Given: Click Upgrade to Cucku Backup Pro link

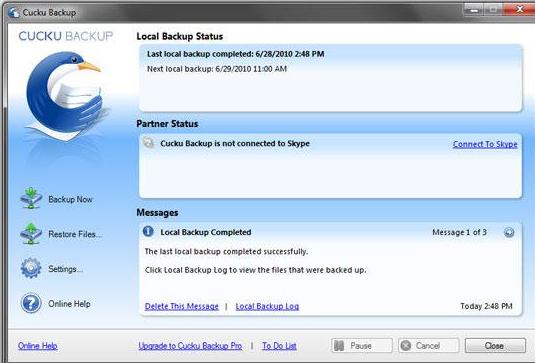Looking at the screenshot, I should coord(190,346).
